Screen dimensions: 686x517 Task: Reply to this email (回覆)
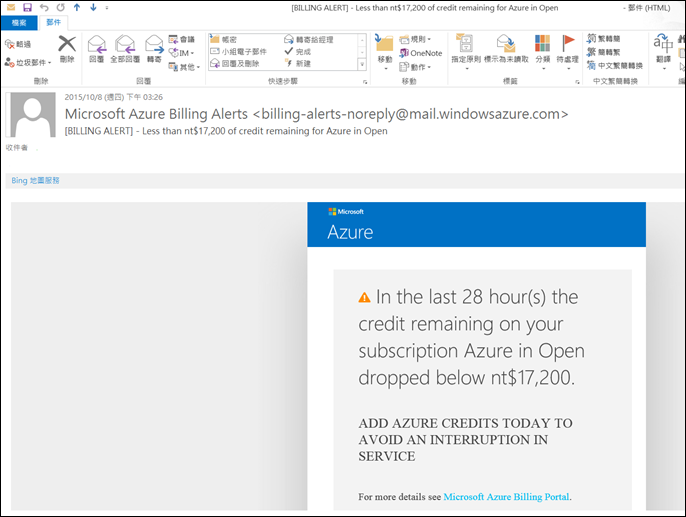click(97, 48)
